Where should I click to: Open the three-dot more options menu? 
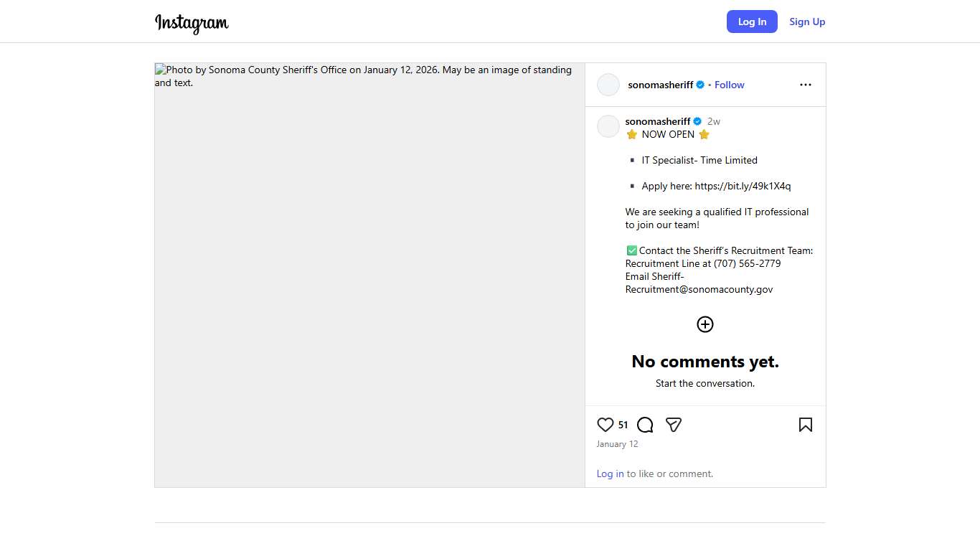point(806,85)
